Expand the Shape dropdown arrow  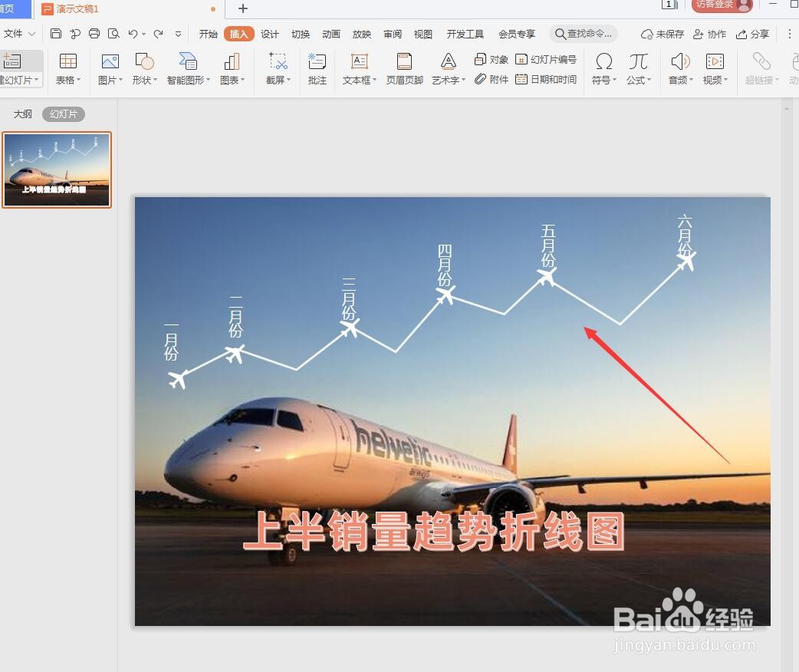(x=155, y=80)
